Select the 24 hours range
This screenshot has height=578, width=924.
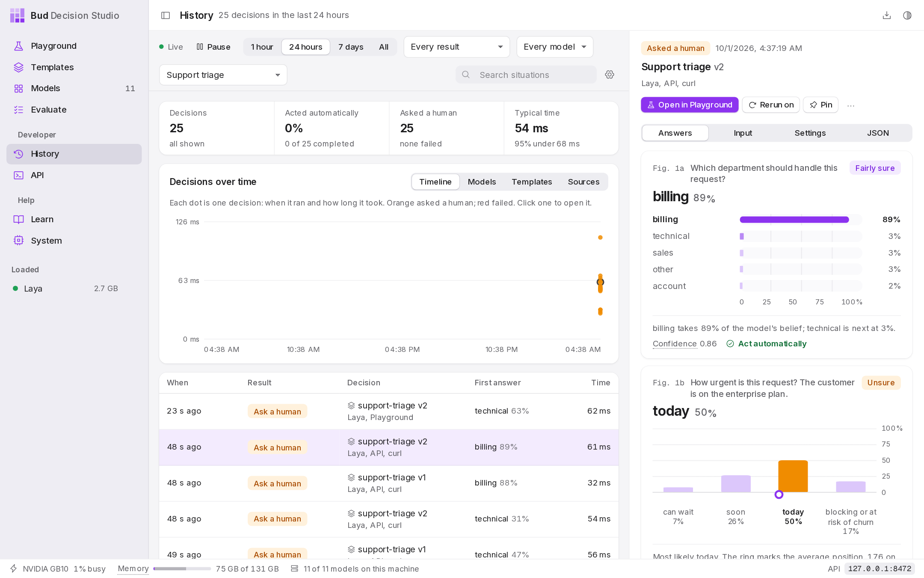pyautogui.click(x=305, y=47)
